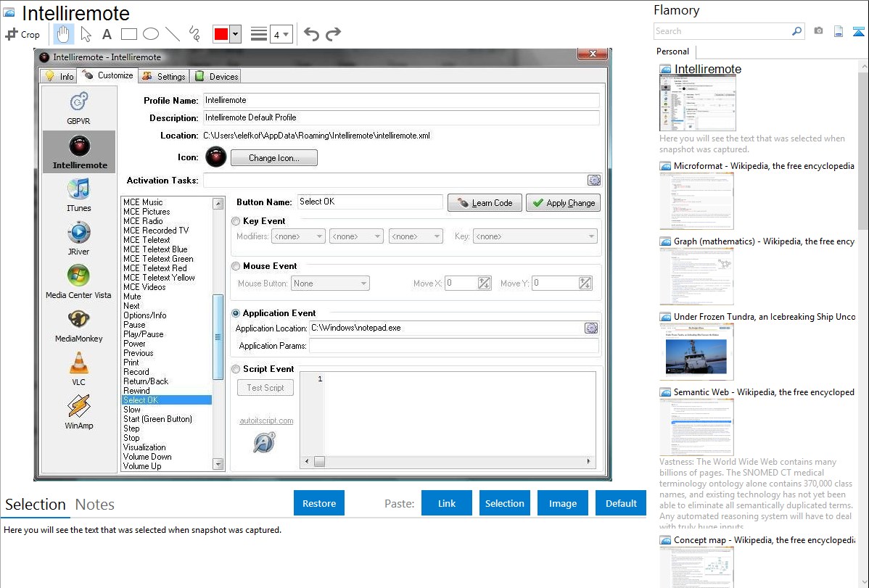Click the Move Y stepper icon
Image resolution: width=869 pixels, height=588 pixels.
pyautogui.click(x=585, y=283)
